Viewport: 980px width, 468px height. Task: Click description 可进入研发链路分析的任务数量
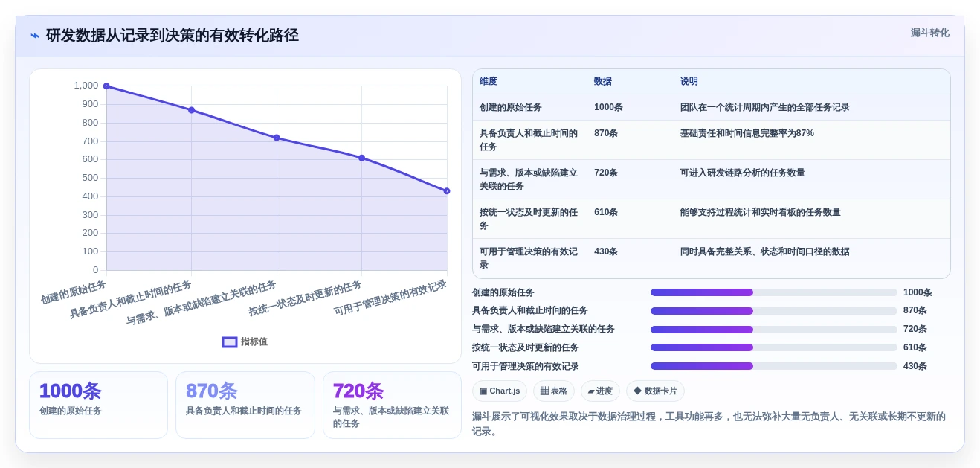pos(743,173)
